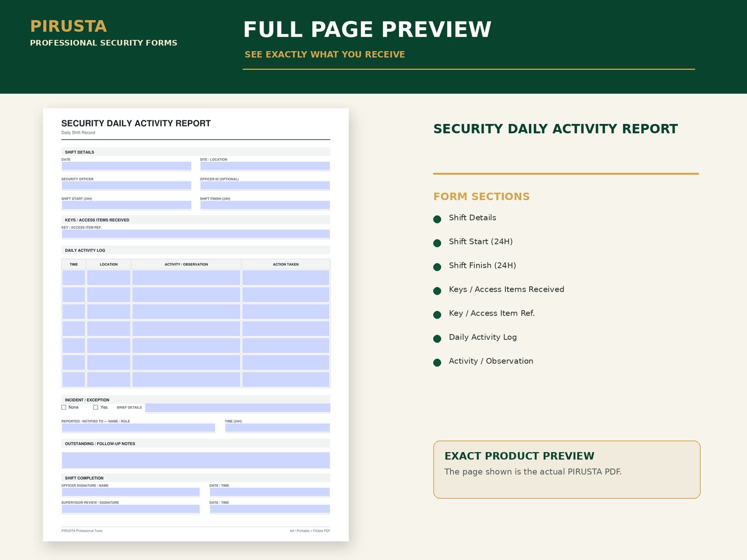Click the Shift Start (24H) field

pos(126,205)
